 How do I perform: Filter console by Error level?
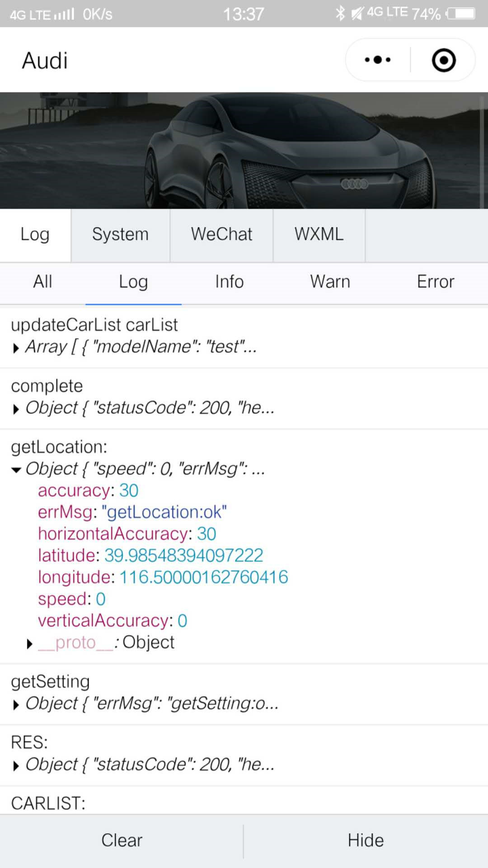click(x=435, y=282)
